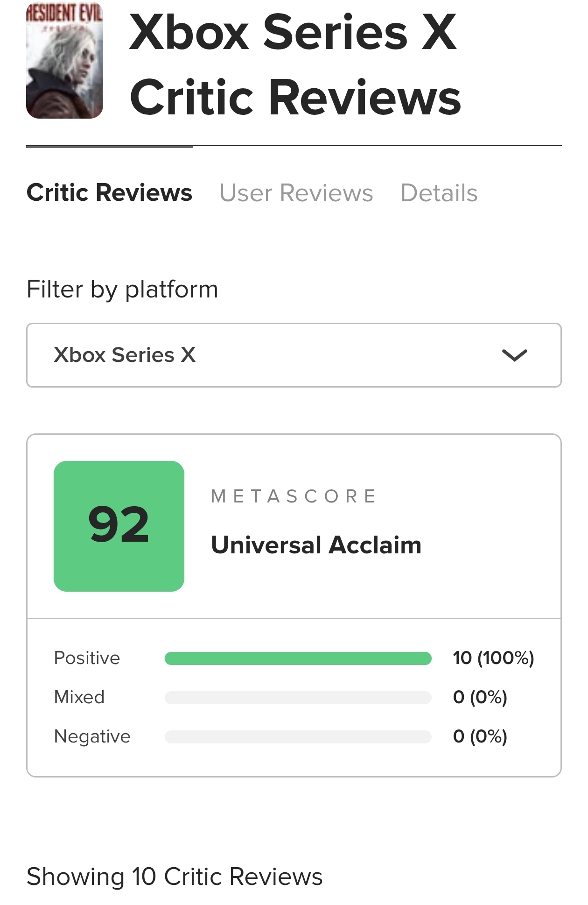The width and height of the screenshot is (588, 905).
Task: Select the Mixed label
Action: click(79, 697)
